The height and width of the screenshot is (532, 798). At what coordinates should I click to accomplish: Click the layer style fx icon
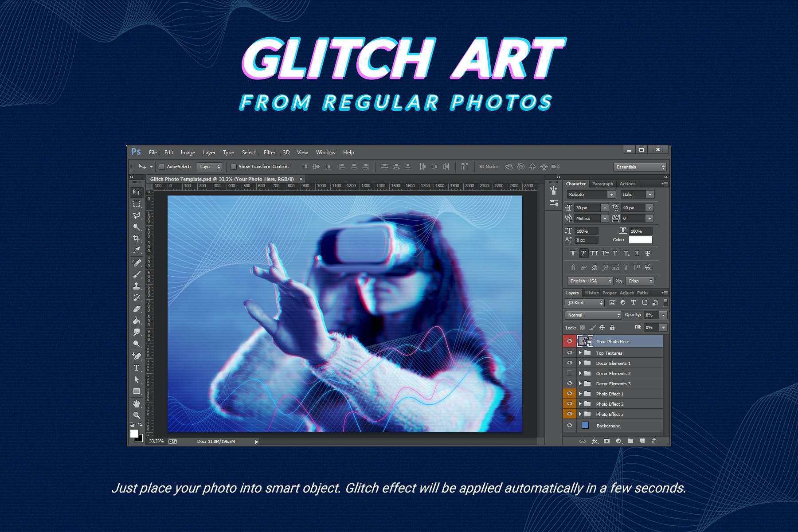[595, 441]
